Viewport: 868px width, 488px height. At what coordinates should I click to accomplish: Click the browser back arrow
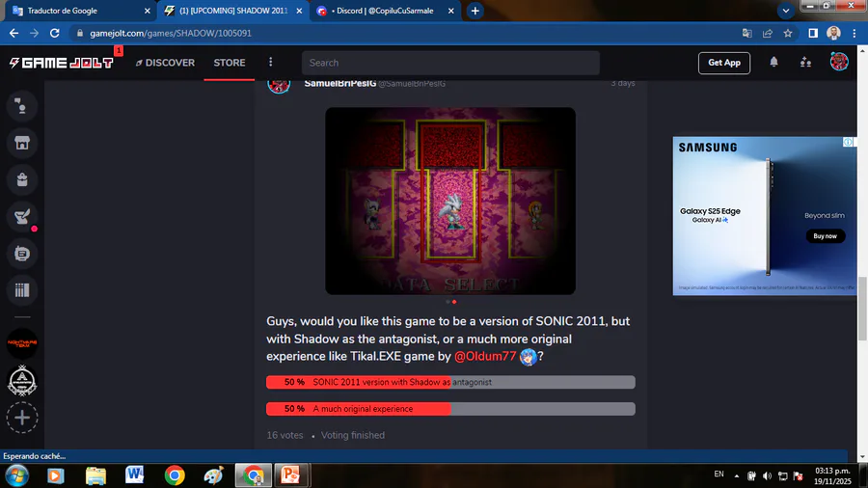coord(14,33)
